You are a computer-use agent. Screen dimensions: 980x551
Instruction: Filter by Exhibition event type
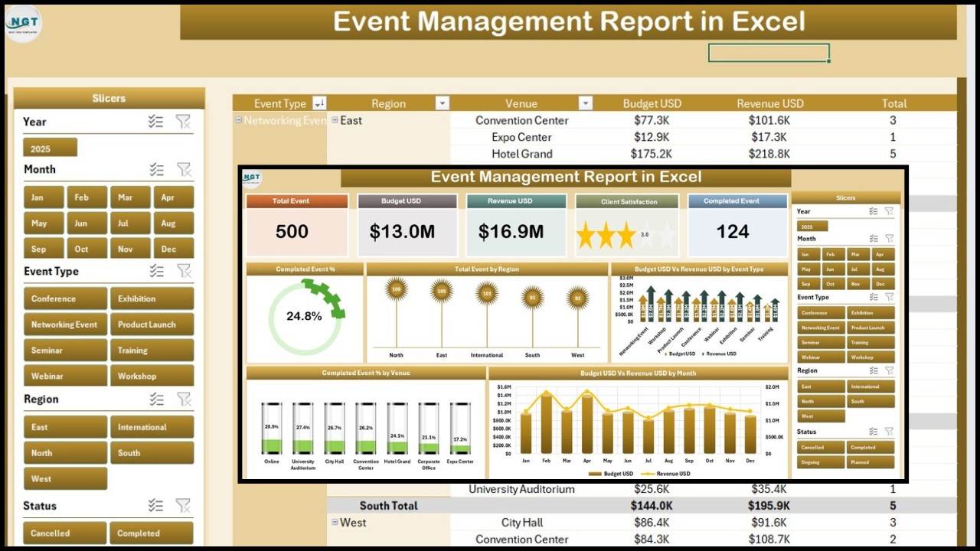tap(152, 298)
